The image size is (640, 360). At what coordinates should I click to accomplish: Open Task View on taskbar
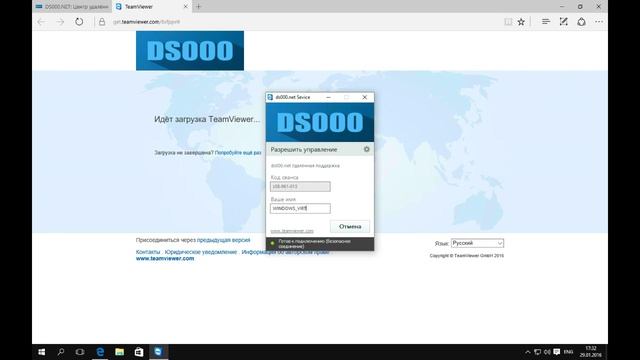coord(80,352)
